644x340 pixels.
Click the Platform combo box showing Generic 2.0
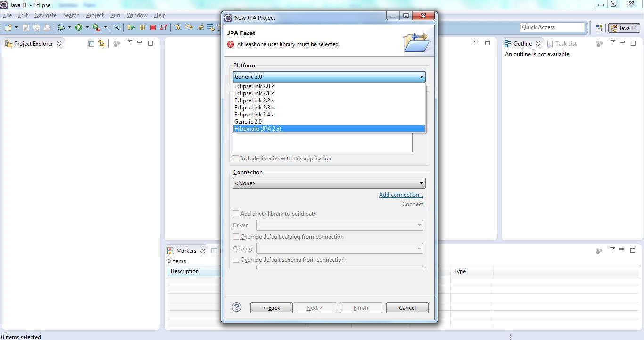pos(329,77)
